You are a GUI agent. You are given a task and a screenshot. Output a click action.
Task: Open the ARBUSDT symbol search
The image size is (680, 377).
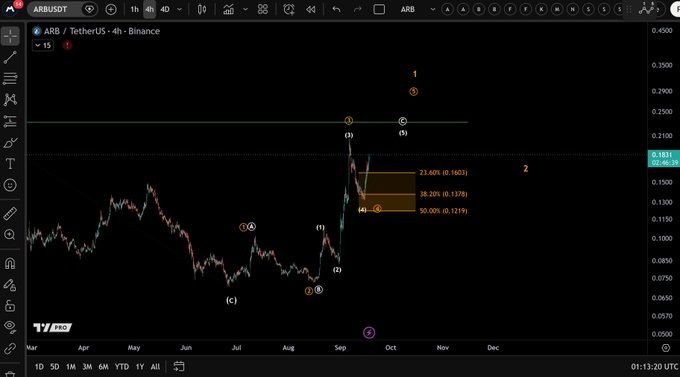[x=50, y=9]
